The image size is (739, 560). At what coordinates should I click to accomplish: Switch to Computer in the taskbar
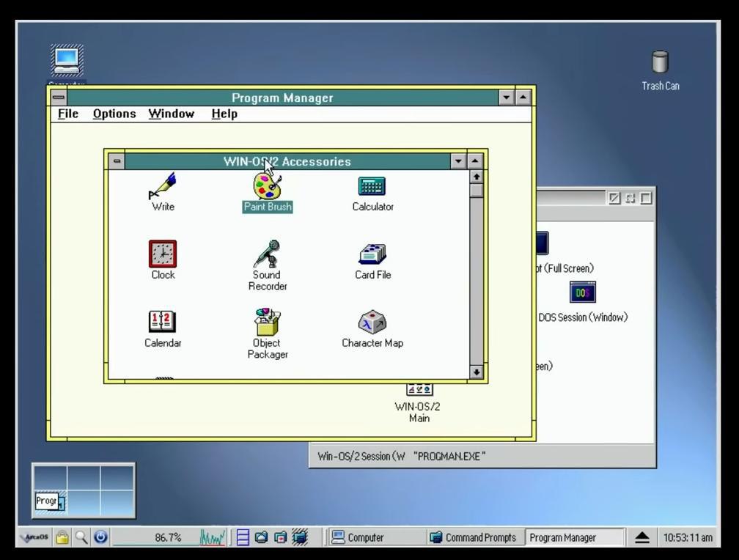coord(376,537)
